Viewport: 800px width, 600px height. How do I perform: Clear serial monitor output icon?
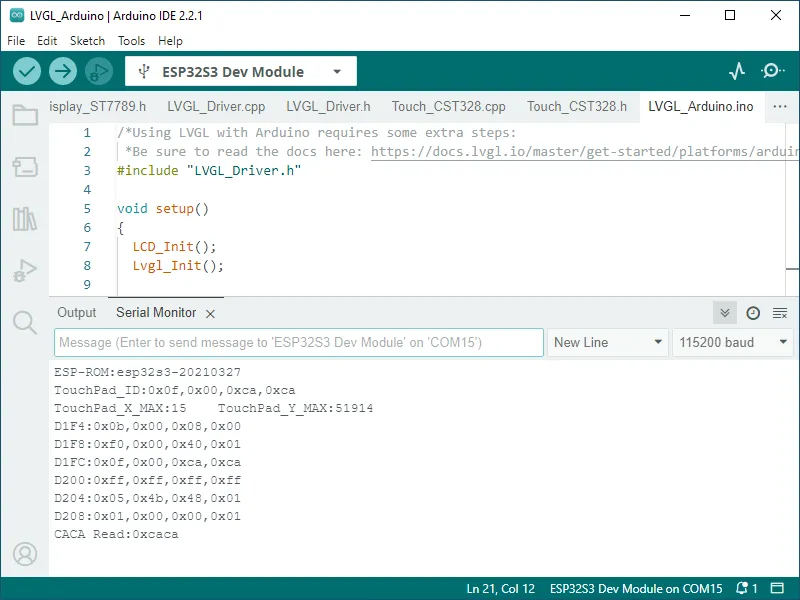(780, 313)
